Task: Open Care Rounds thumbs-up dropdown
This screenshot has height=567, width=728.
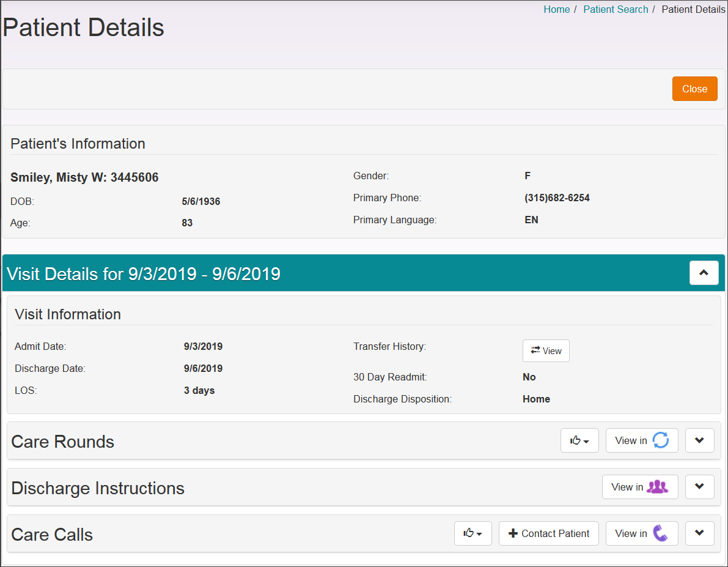Action: [x=579, y=440]
